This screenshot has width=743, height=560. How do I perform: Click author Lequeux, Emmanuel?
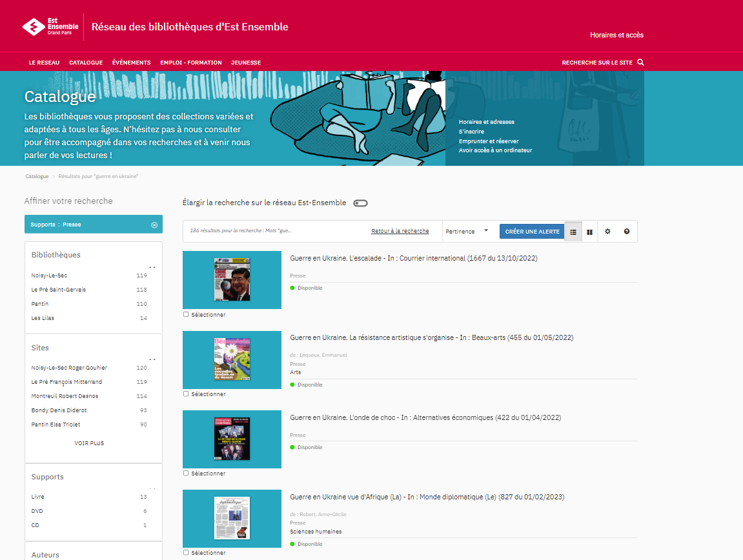(x=323, y=355)
